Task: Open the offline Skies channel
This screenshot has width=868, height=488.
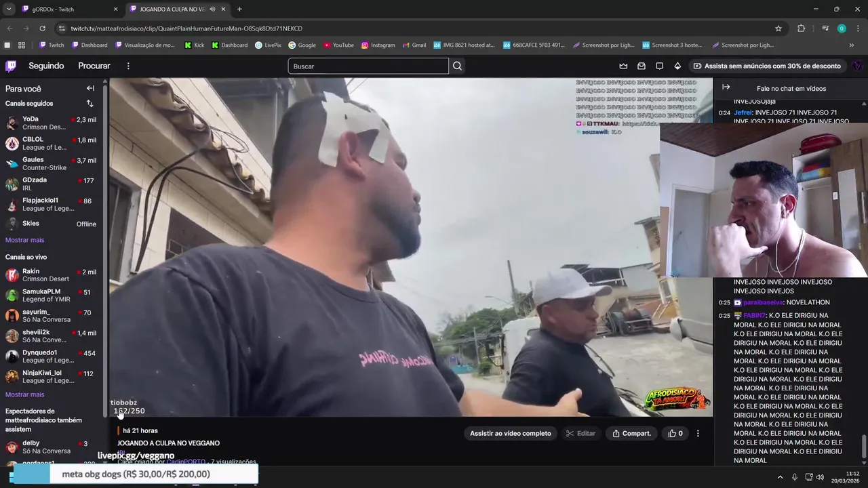Action: pyautogui.click(x=52, y=224)
